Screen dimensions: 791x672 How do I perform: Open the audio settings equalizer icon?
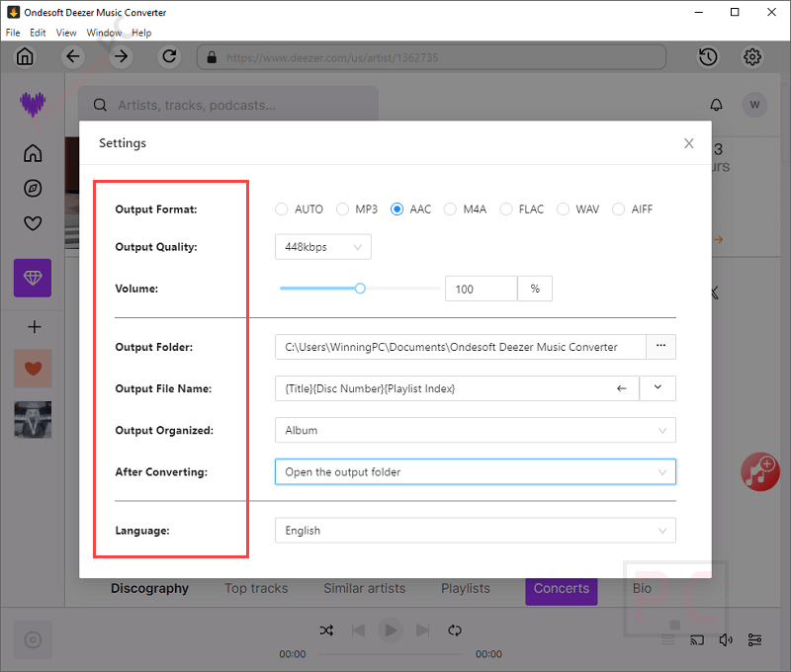tap(754, 640)
